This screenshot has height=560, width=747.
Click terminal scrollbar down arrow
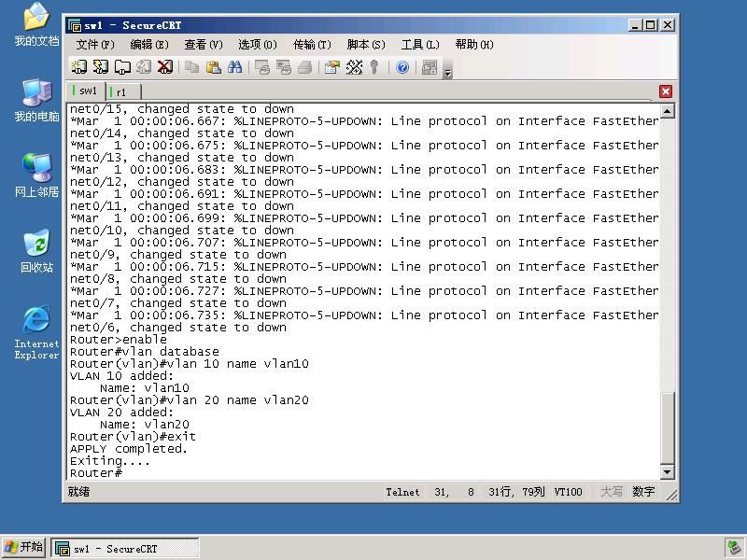click(x=667, y=472)
